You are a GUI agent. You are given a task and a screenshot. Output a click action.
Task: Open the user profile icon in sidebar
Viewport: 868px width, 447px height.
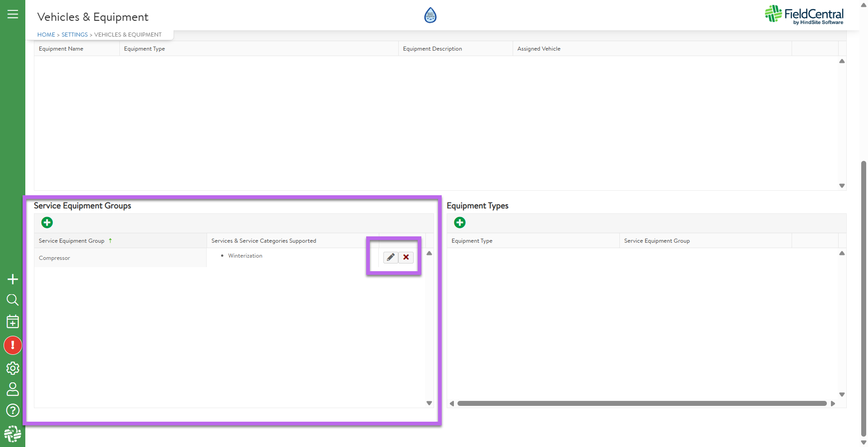13,389
